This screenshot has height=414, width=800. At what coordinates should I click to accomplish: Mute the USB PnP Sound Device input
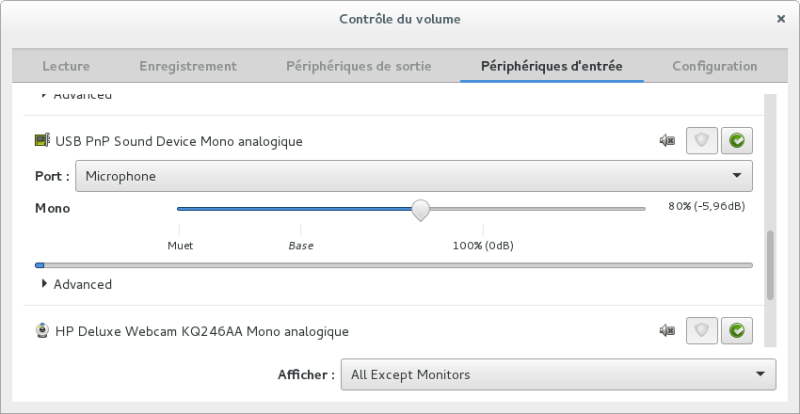(668, 141)
